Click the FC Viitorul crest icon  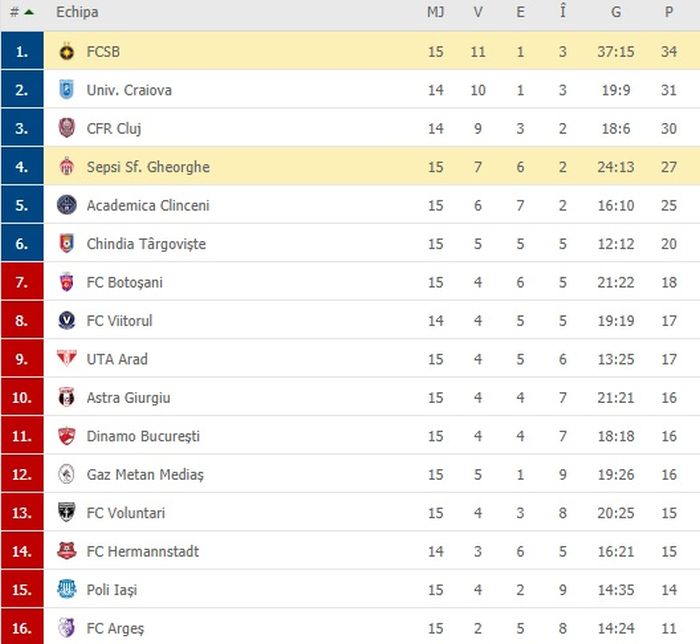click(67, 321)
